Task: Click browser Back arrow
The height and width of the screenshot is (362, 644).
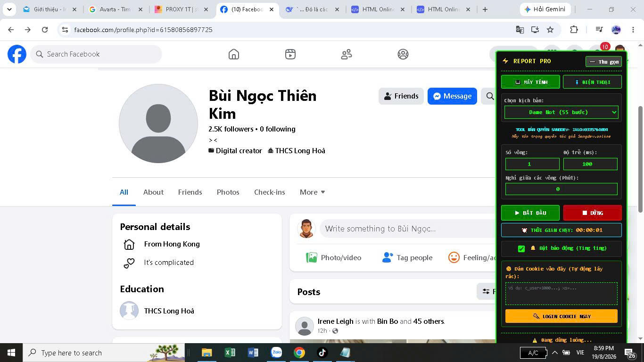Action: (x=11, y=30)
